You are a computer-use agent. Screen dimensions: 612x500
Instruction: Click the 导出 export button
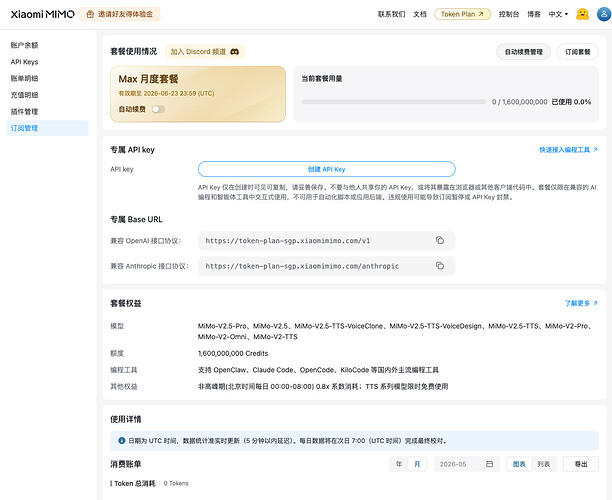[581, 464]
